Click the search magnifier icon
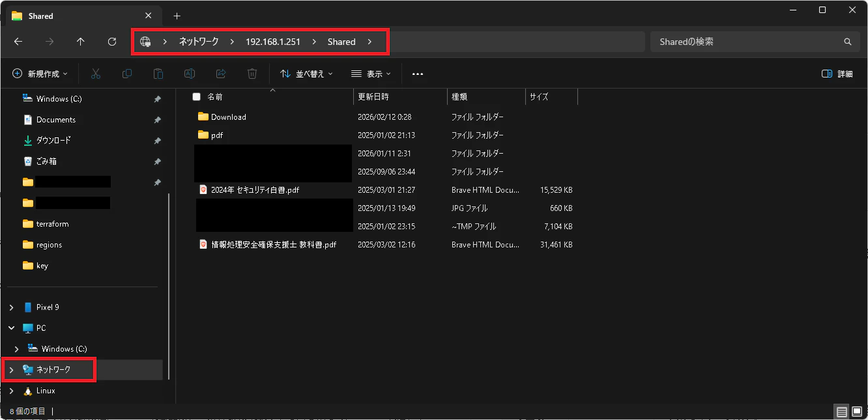Screen dimensions: 868x420 point(848,42)
